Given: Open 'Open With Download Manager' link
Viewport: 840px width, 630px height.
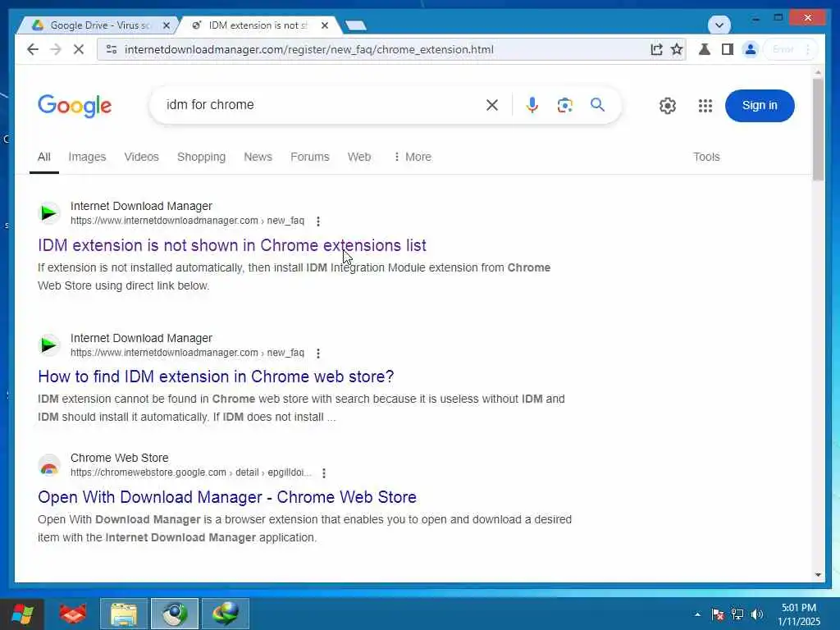Looking at the screenshot, I should [x=227, y=497].
